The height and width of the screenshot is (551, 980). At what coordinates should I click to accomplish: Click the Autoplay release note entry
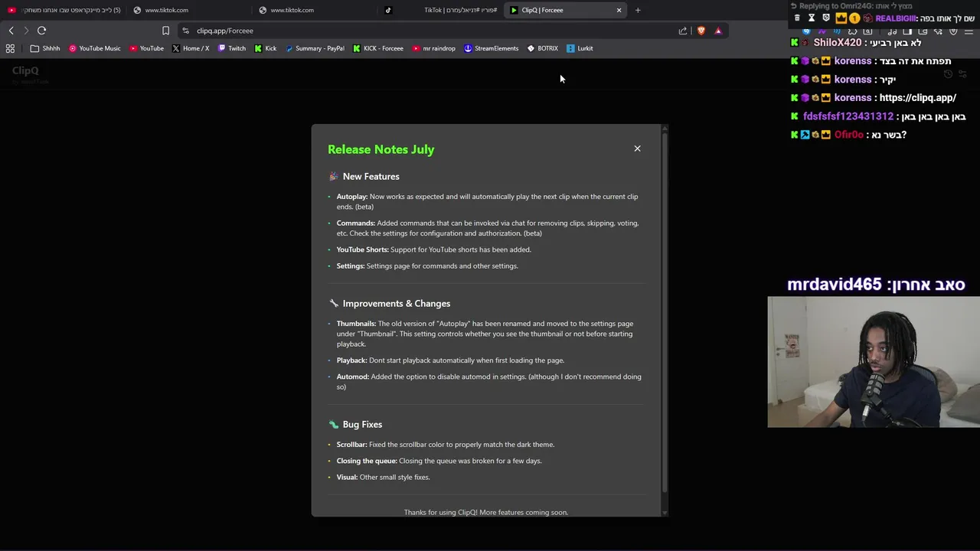pyautogui.click(x=487, y=201)
